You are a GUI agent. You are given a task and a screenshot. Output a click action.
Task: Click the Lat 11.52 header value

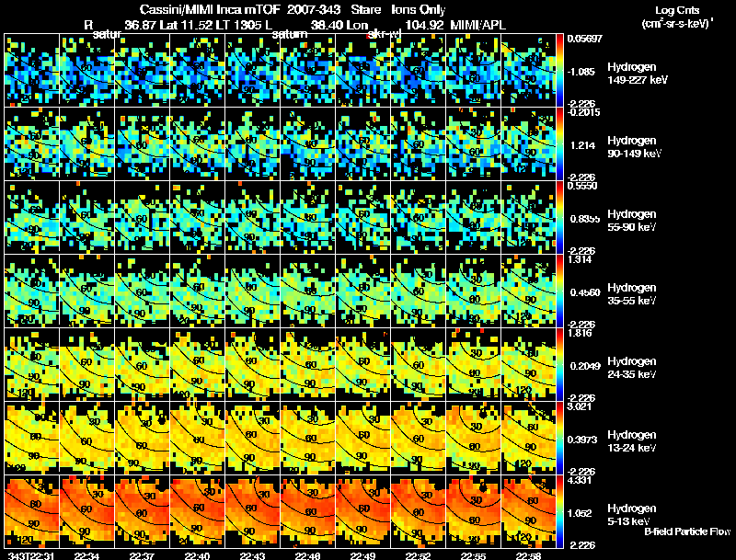pyautogui.click(x=187, y=25)
